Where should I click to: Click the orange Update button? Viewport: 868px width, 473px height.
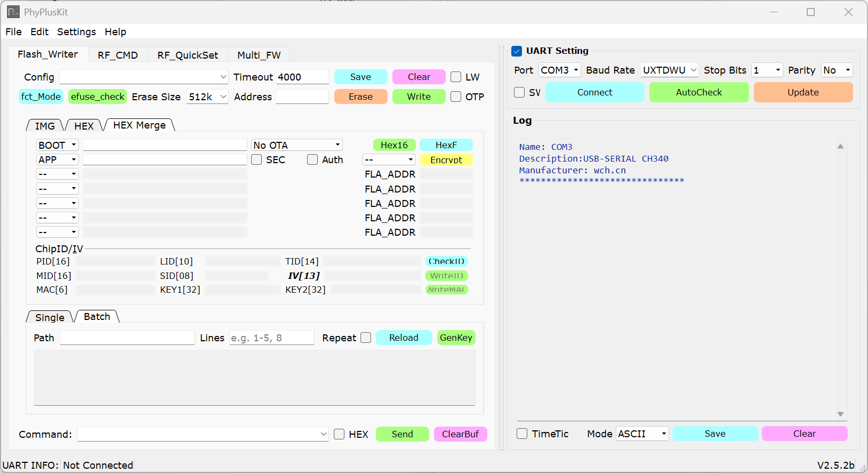(803, 92)
